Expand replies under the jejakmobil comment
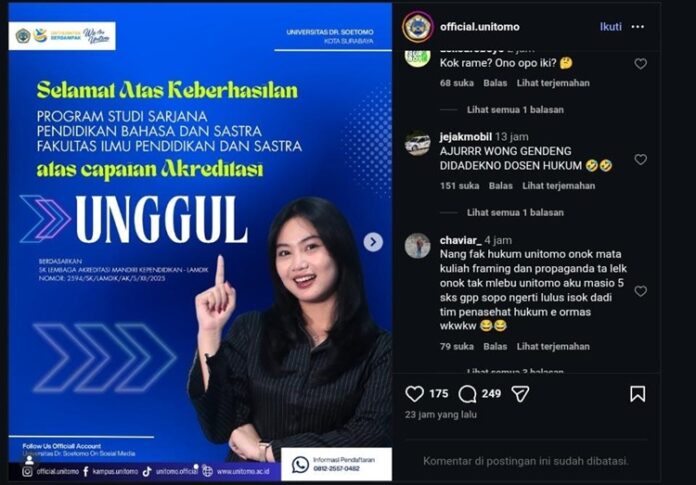Image resolution: width=696 pixels, height=485 pixels. [515, 213]
